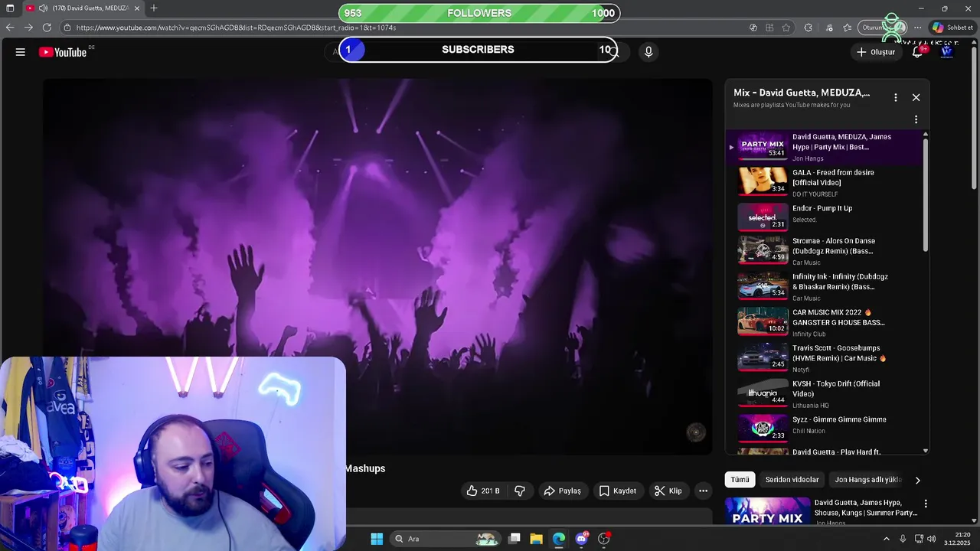The height and width of the screenshot is (551, 980).
Task: Open the more options under playlist header
Action: point(916,119)
